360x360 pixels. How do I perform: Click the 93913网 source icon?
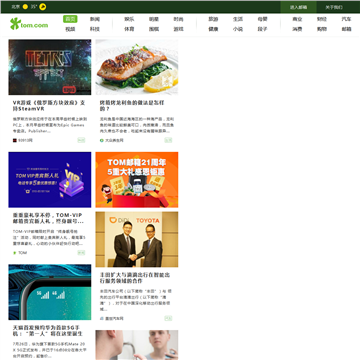click(x=15, y=140)
